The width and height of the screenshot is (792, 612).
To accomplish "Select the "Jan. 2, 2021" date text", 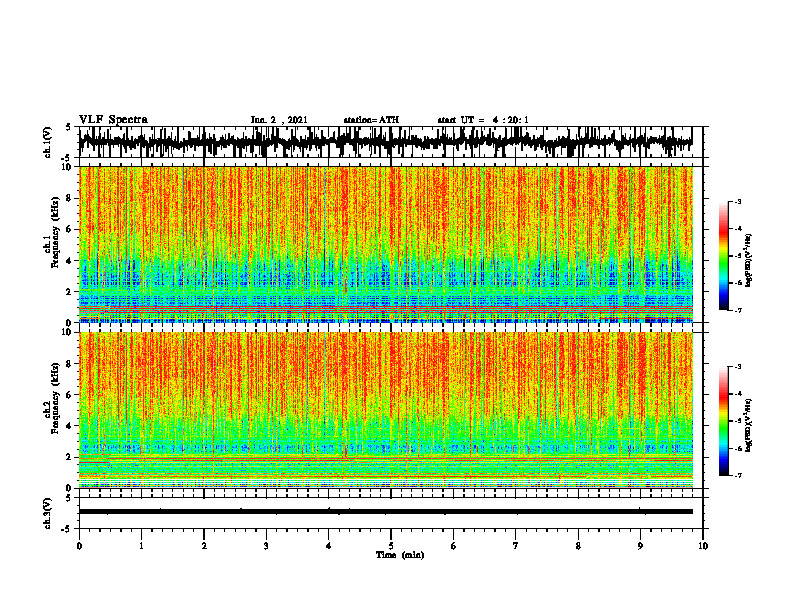I will (279, 120).
